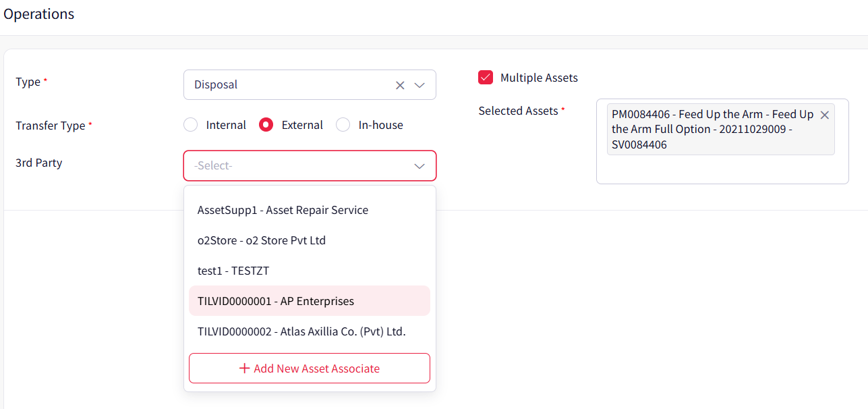Choose AssetSupp1 - Asset Repair Service
Image resolution: width=868 pixels, height=409 pixels.
[283, 210]
